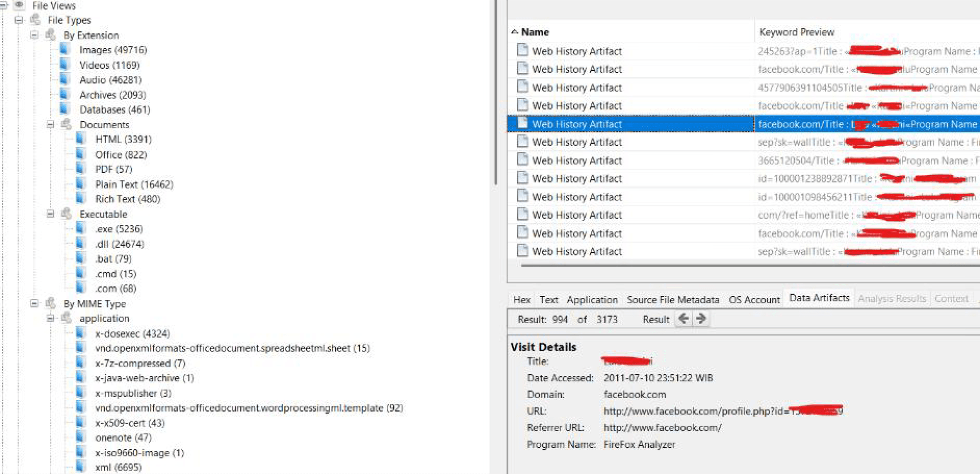Click the Audio (46281) node icon
Viewport: 980px width, 474px height.
click(x=64, y=80)
